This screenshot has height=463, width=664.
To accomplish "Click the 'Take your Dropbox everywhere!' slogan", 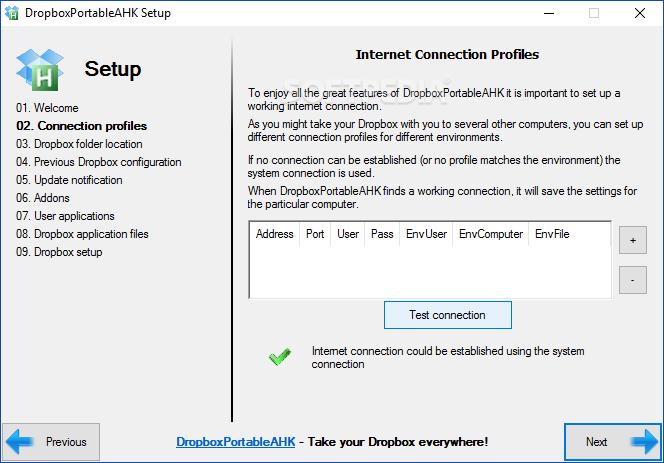I will pos(398,442).
